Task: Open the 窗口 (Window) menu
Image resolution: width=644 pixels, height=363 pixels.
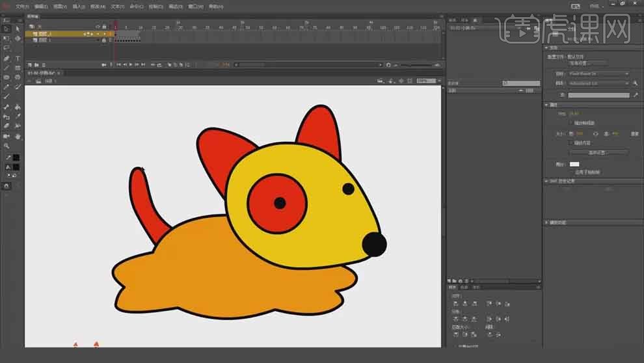Action: click(x=194, y=6)
